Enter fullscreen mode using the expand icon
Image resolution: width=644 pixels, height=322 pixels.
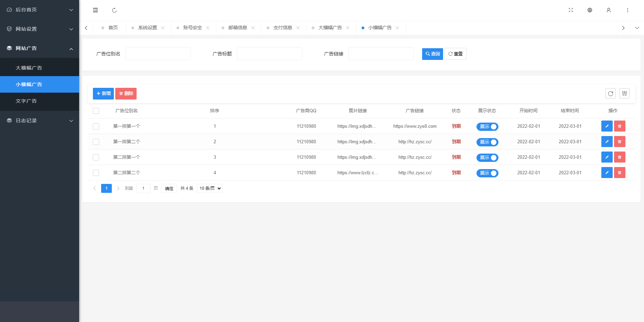[x=571, y=10]
